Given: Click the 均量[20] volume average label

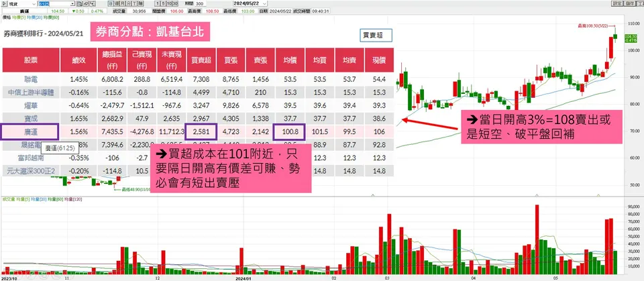Looking at the screenshot, I should (38, 199).
